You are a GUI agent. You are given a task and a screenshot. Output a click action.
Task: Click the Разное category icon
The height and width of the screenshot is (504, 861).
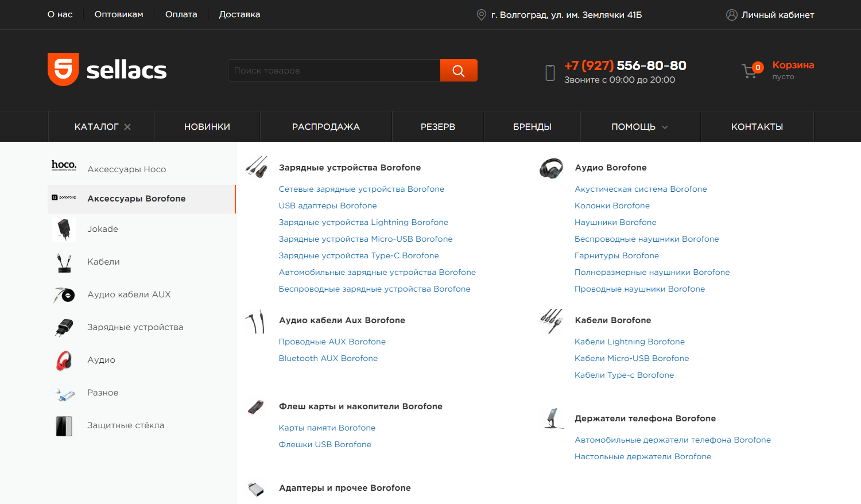pyautogui.click(x=65, y=394)
